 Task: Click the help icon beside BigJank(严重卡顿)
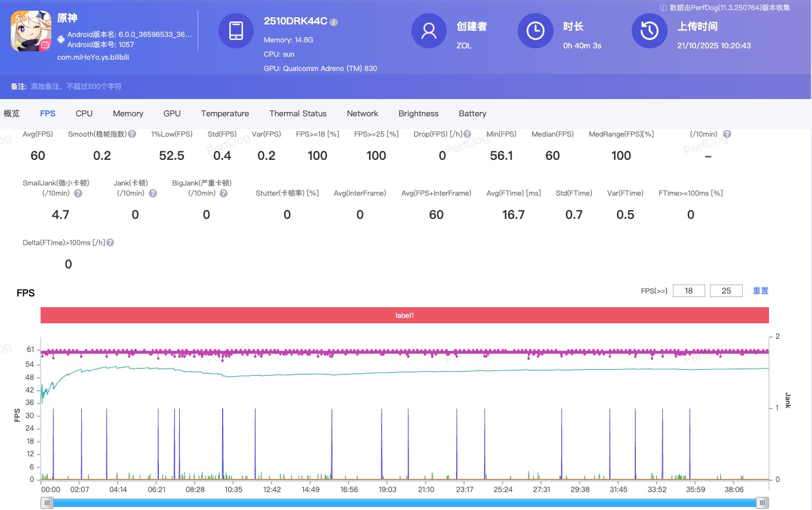pos(224,193)
